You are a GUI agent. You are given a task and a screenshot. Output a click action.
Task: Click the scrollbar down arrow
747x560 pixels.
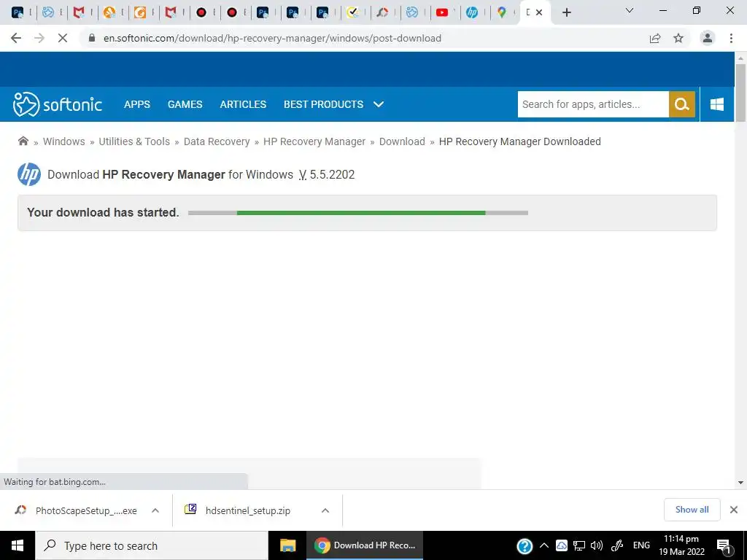740,483
